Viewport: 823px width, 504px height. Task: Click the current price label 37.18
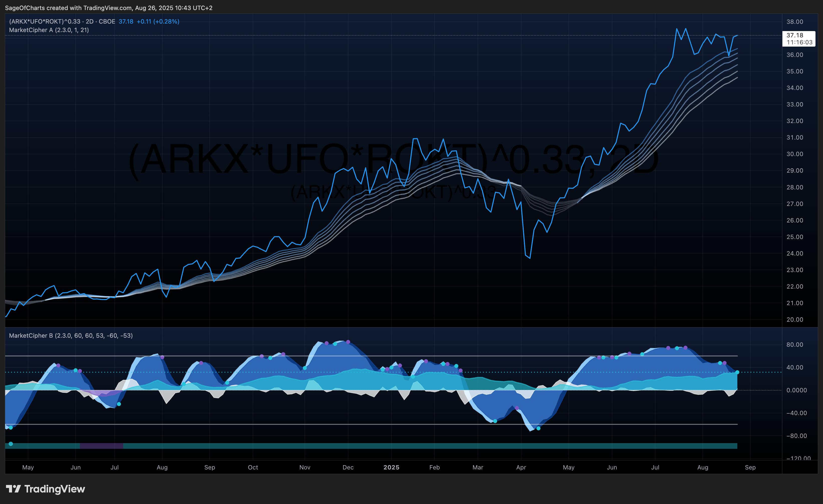coord(799,39)
